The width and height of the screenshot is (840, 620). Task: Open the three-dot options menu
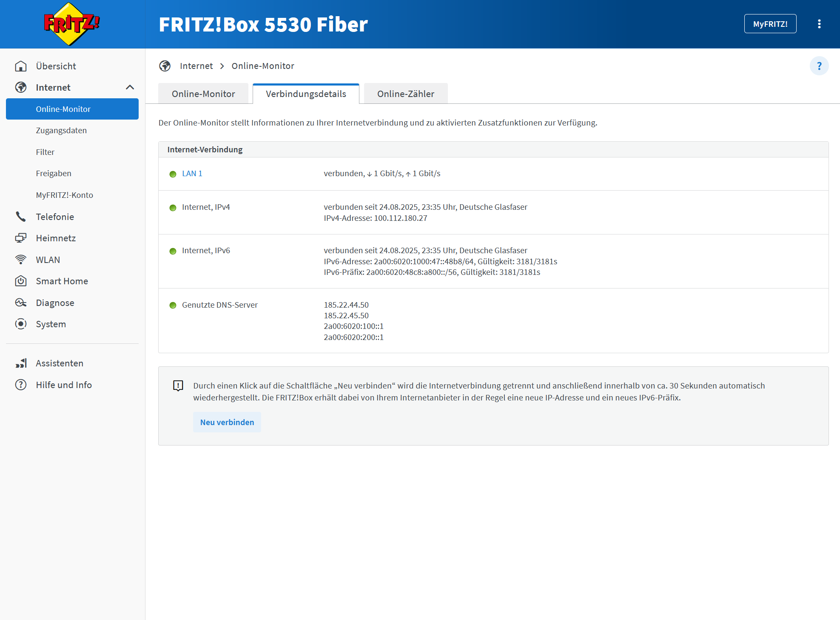(819, 24)
